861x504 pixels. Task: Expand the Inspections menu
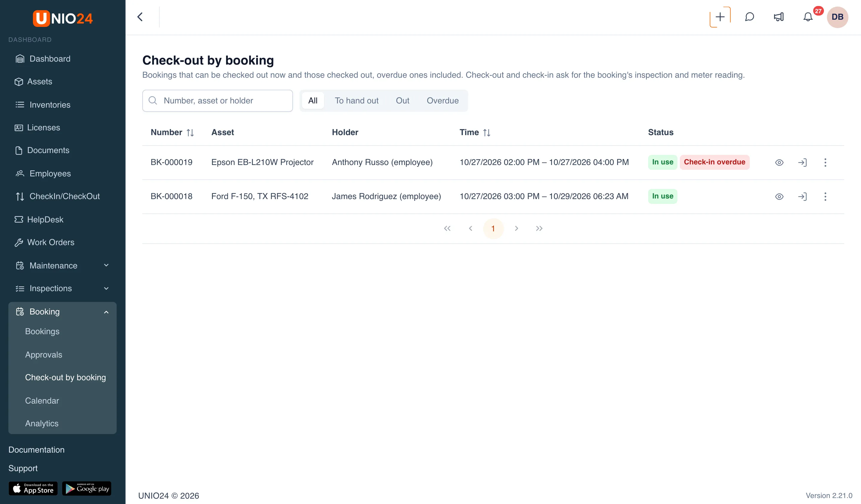pyautogui.click(x=62, y=288)
